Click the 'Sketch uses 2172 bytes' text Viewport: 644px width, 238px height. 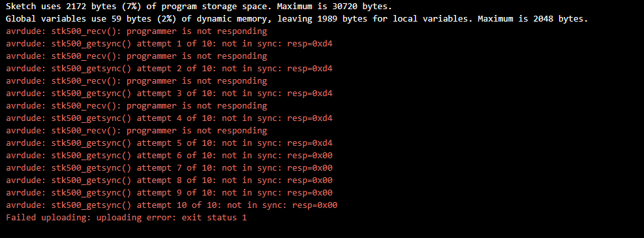tap(61, 7)
